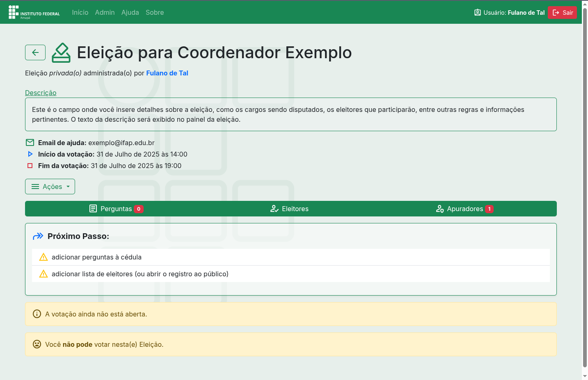Click the envelope icon by Email de ajuda

tap(30, 143)
